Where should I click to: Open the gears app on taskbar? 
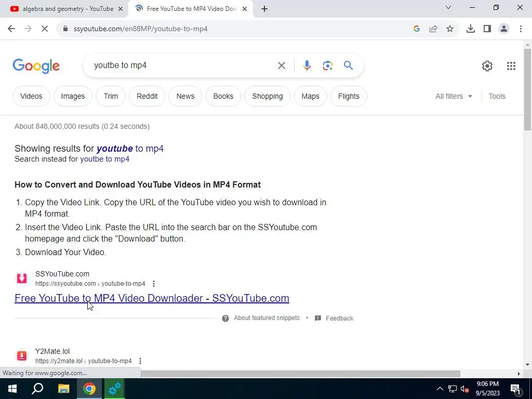115,389
